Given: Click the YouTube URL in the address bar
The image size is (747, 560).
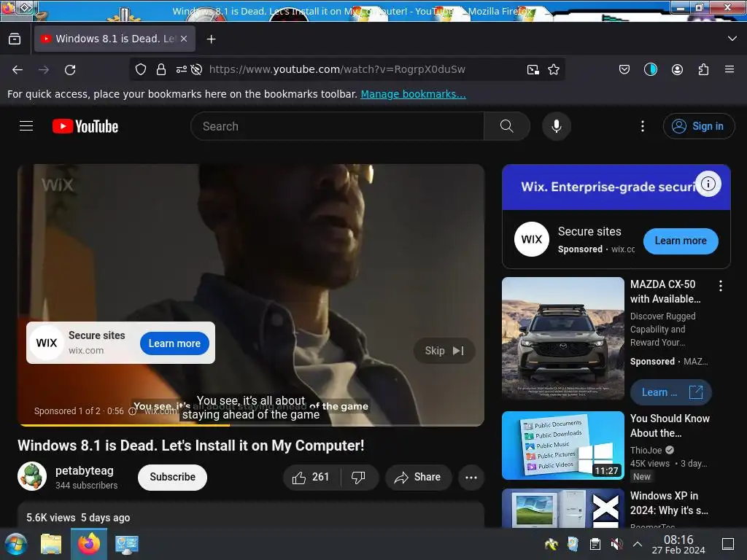Looking at the screenshot, I should pyautogui.click(x=337, y=69).
